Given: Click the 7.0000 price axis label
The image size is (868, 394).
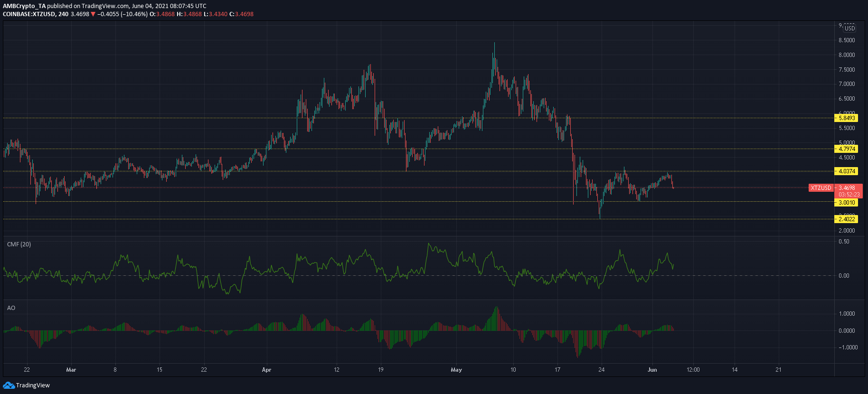Looking at the screenshot, I should coord(847,84).
